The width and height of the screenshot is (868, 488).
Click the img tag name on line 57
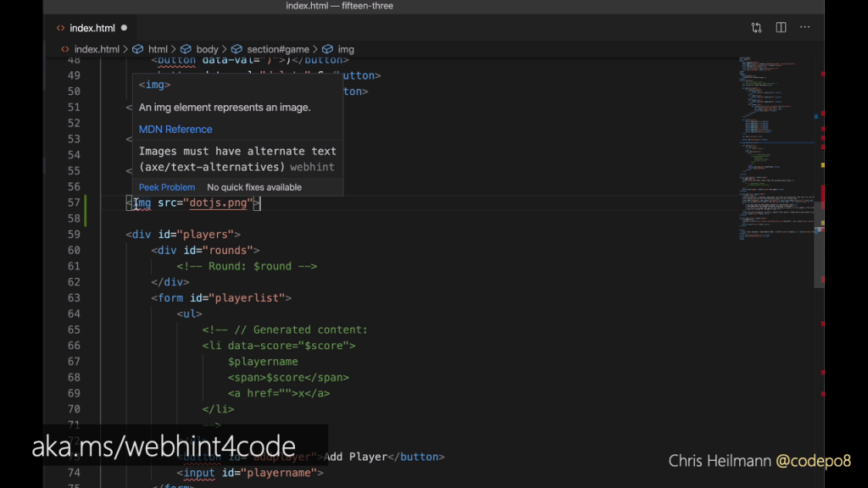(x=142, y=202)
